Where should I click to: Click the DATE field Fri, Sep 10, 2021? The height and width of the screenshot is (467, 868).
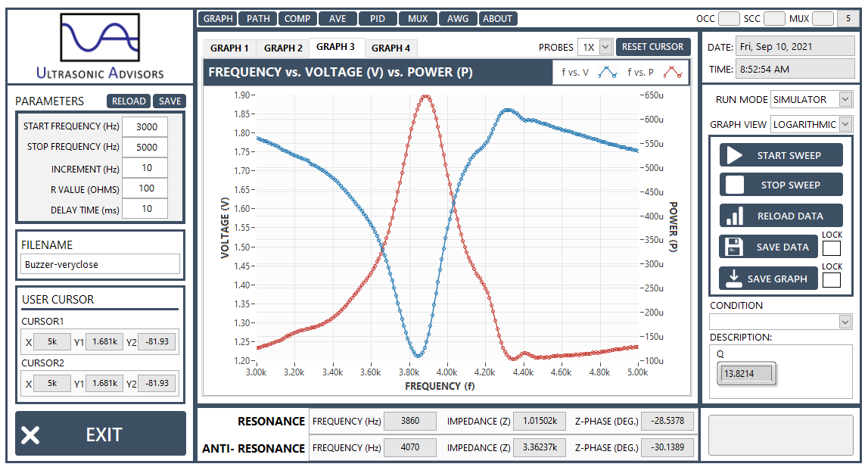pyautogui.click(x=795, y=46)
